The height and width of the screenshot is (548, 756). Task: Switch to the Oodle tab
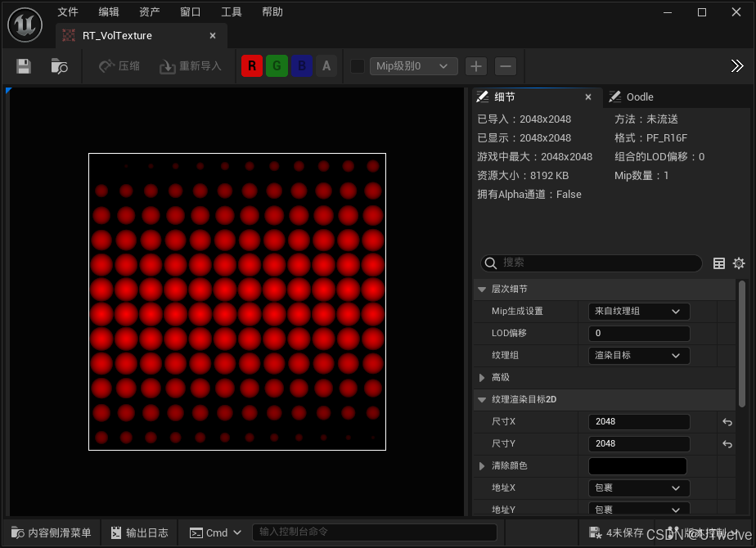click(x=631, y=97)
